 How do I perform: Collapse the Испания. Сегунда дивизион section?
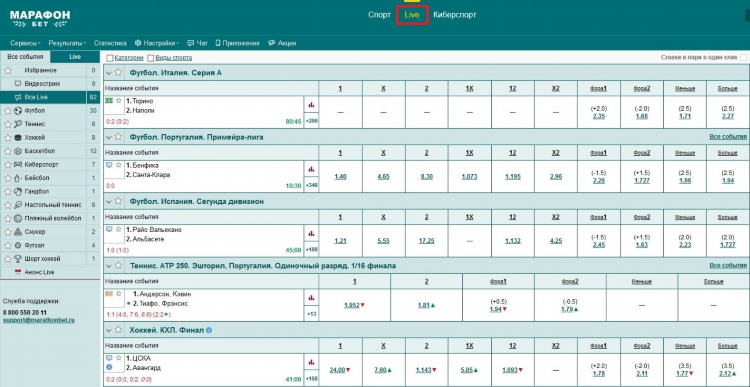(x=109, y=201)
